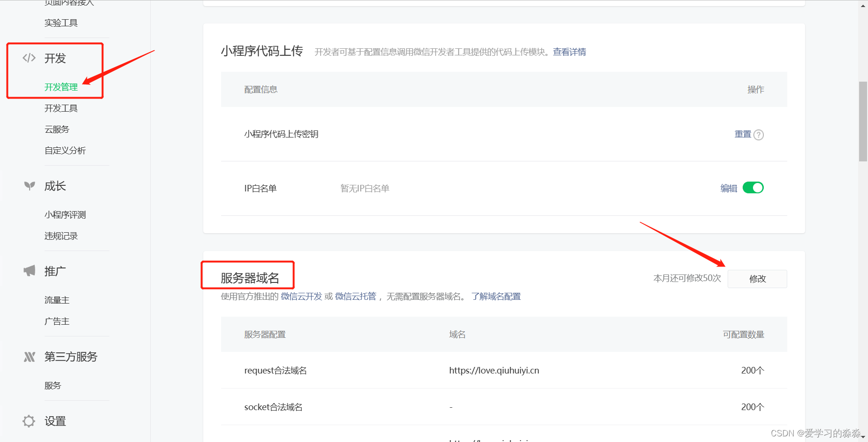Switch to 开发工具
The height and width of the screenshot is (442, 868).
[x=61, y=108]
